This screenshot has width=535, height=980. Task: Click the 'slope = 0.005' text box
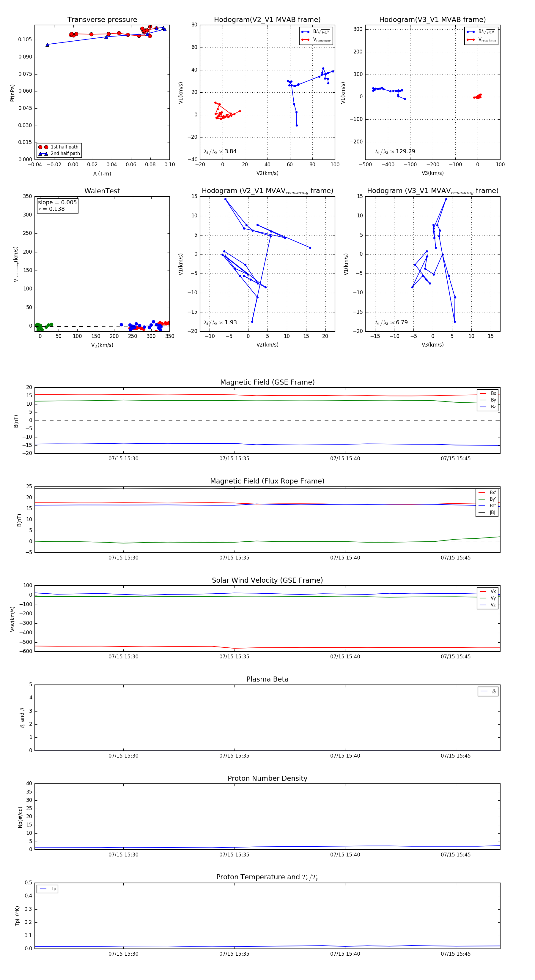[57, 203]
